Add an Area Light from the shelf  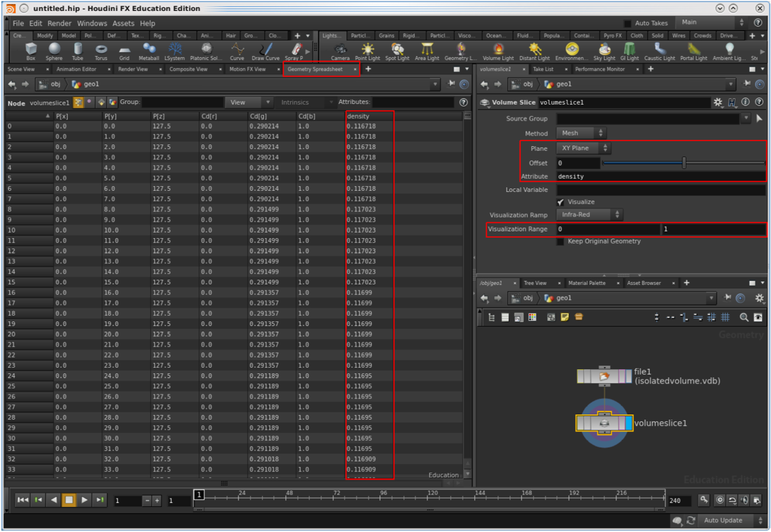[x=427, y=51]
